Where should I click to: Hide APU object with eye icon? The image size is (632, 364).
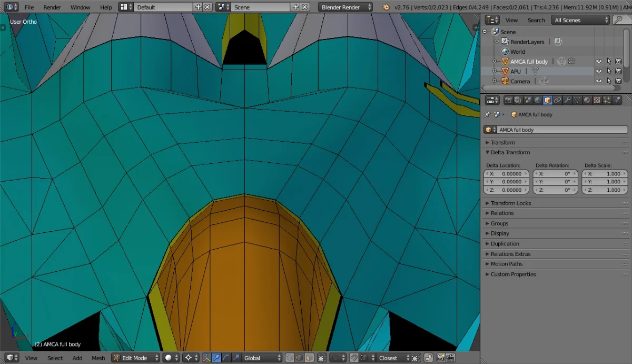click(599, 71)
